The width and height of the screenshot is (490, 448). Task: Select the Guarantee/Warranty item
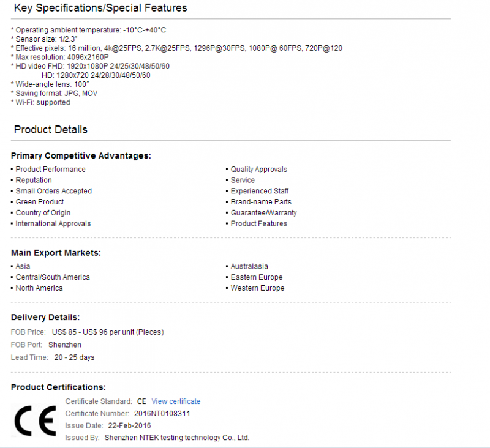click(264, 212)
